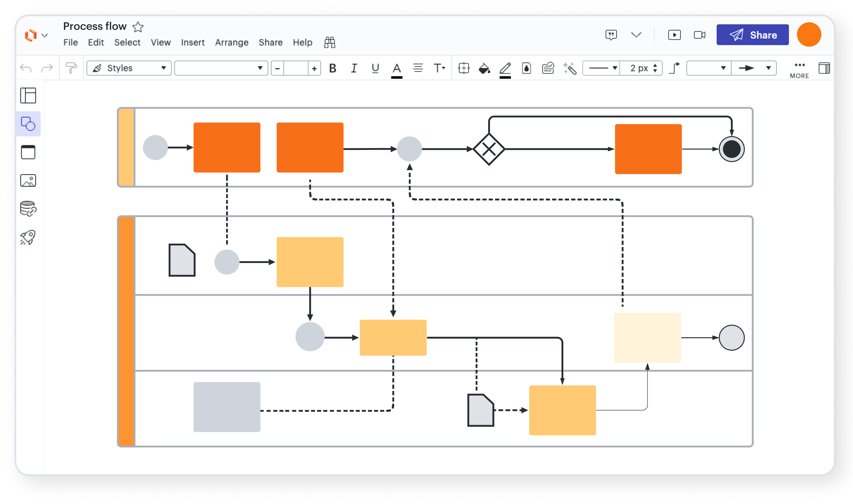Click the X gateway diamond shape

489,149
